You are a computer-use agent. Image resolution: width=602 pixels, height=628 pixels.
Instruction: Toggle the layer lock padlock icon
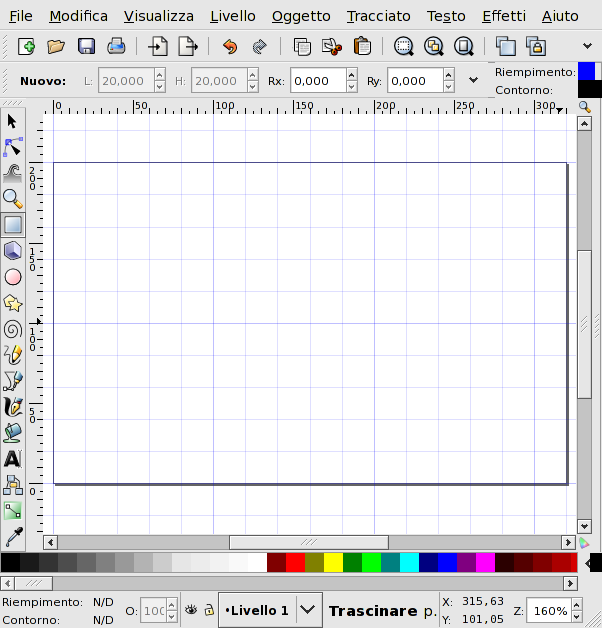point(208,609)
